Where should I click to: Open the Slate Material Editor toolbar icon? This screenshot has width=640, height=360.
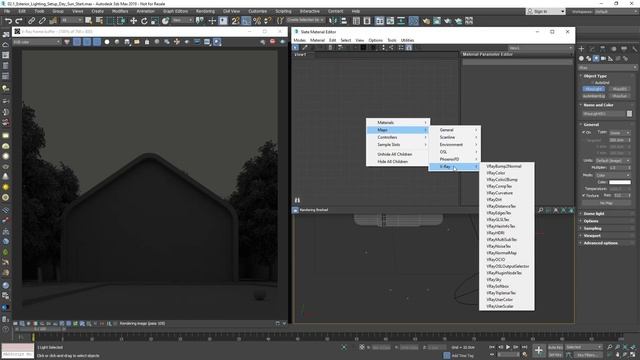click(x=413, y=21)
